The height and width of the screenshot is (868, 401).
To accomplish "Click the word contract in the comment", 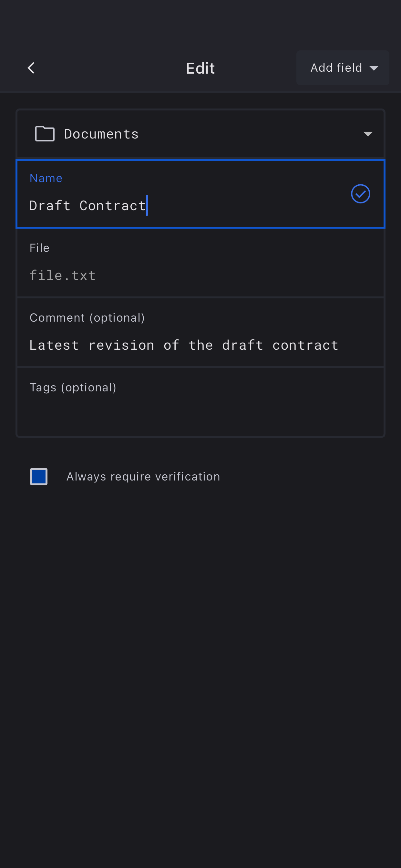I will 305,346.
